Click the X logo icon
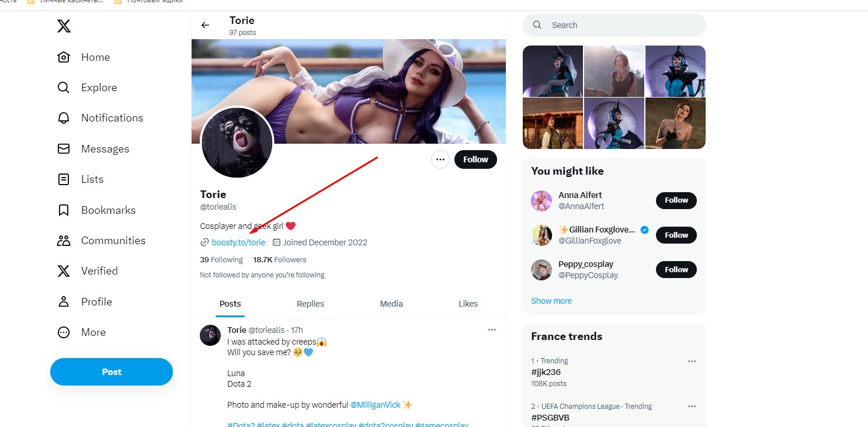The width and height of the screenshot is (868, 427). click(x=64, y=26)
